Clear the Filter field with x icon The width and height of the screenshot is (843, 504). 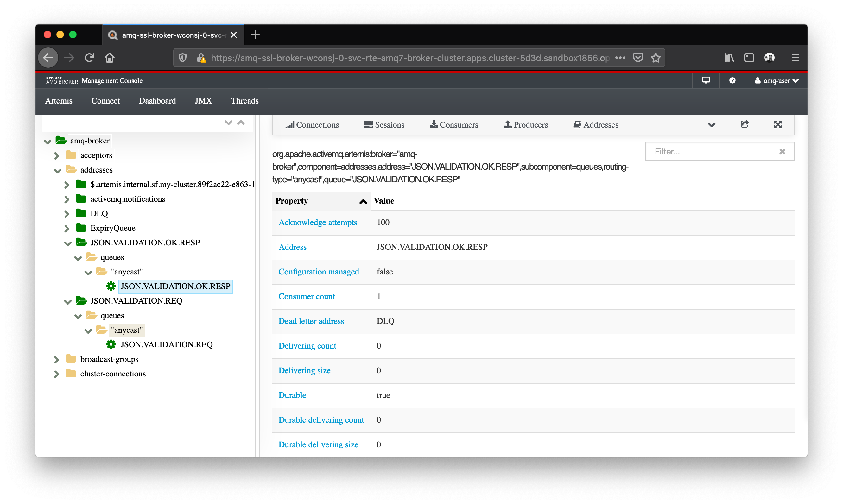(782, 151)
